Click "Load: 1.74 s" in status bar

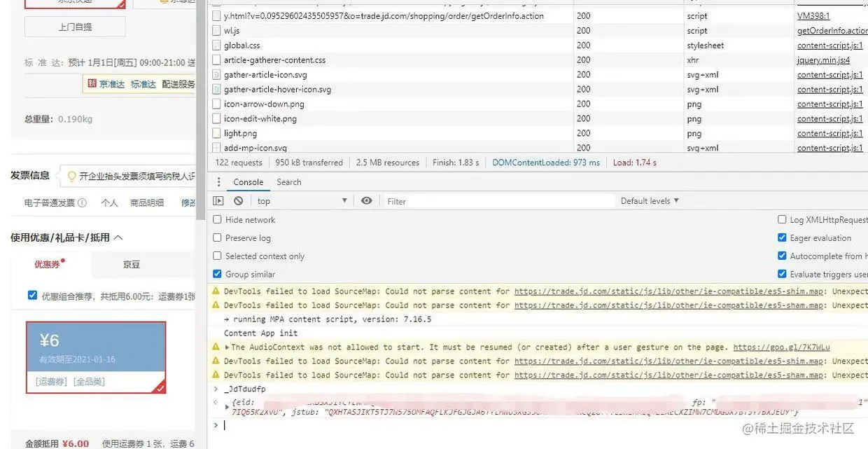pos(635,163)
